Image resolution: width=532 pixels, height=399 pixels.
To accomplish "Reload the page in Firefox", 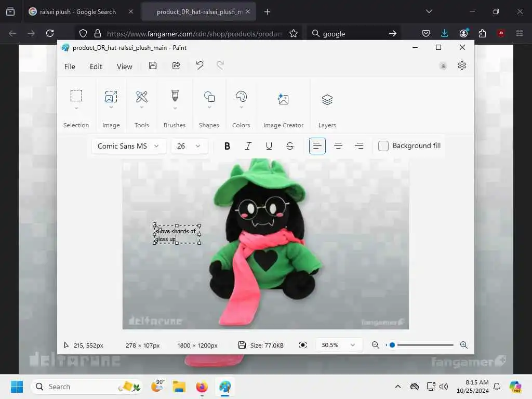I will 50,33.
